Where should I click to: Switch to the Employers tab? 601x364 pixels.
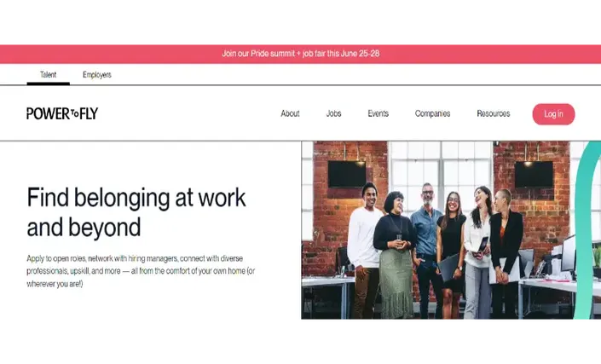[97, 75]
